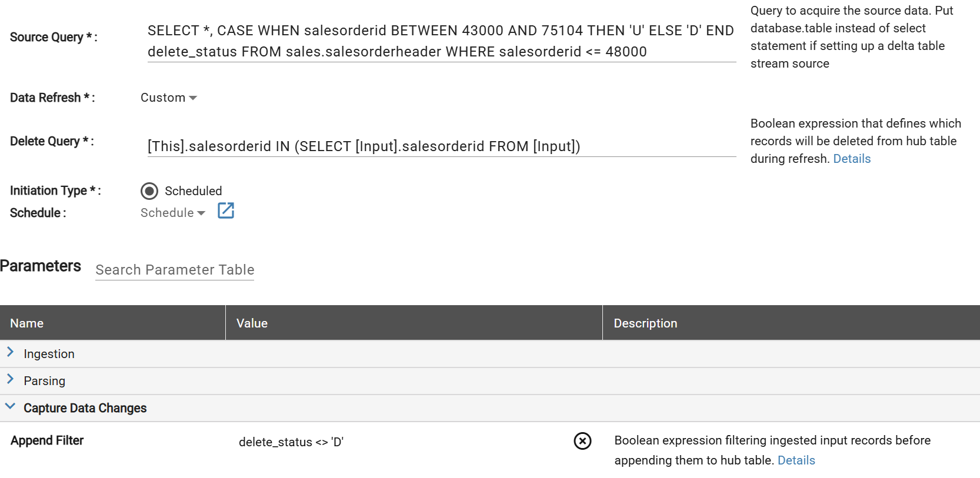Image resolution: width=980 pixels, height=478 pixels.
Task: Edit the Append Filter value field
Action: (400, 442)
